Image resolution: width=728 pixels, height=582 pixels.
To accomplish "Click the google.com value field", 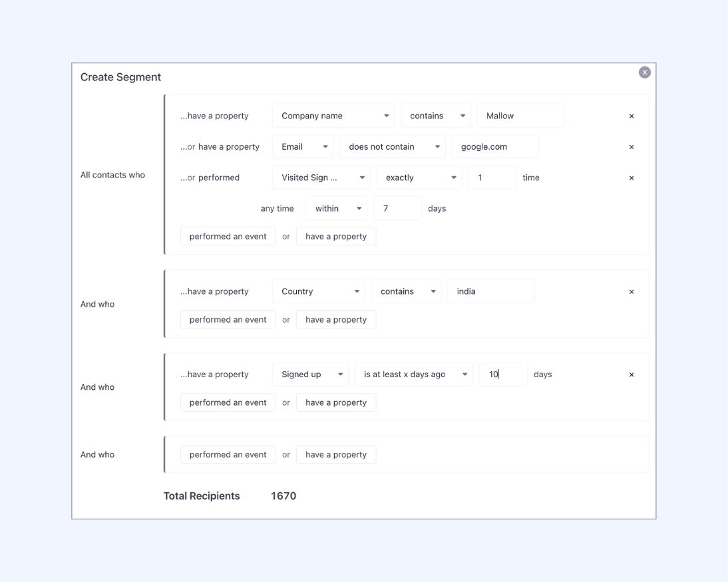I will pyautogui.click(x=495, y=146).
